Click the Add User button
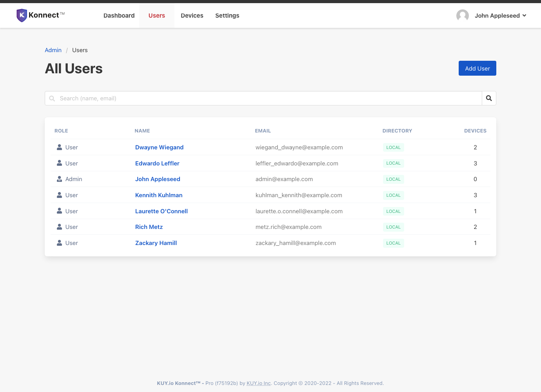This screenshot has width=541, height=392. pyautogui.click(x=477, y=68)
